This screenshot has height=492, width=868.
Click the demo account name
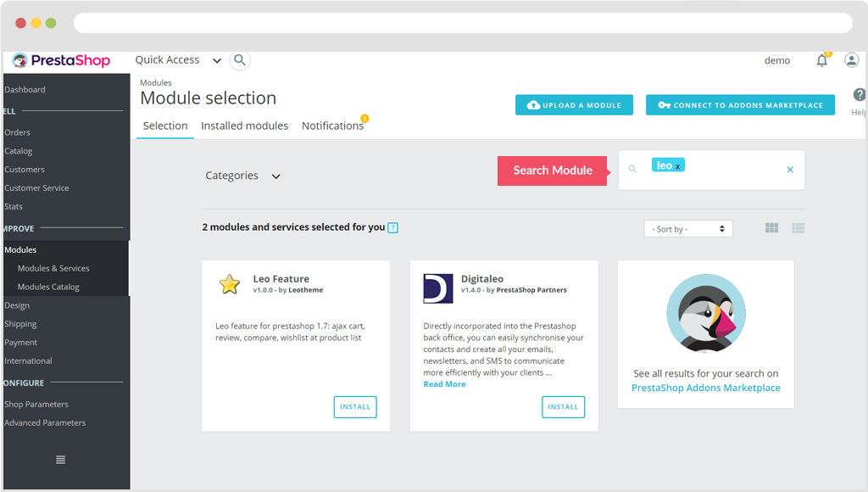[x=777, y=60]
